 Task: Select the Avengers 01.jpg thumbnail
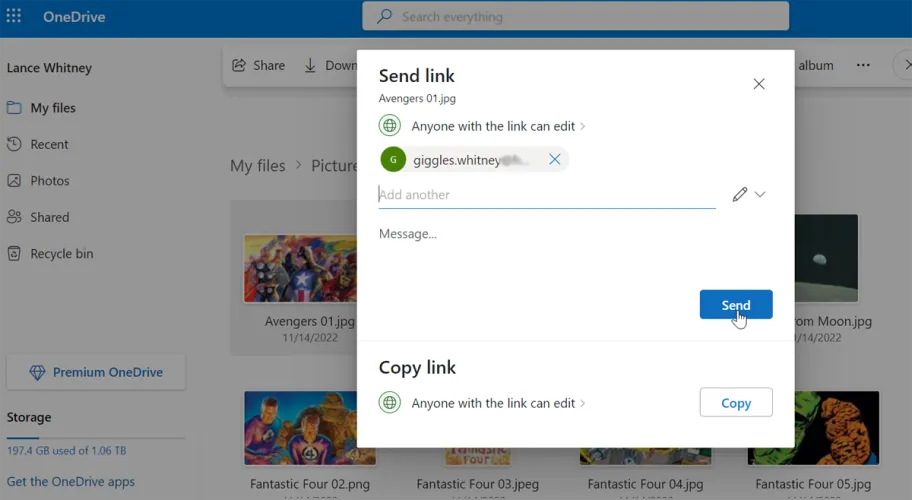point(300,268)
